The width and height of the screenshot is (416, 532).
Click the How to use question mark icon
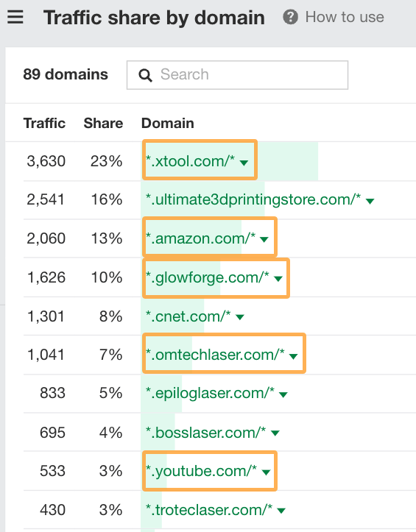pyautogui.click(x=290, y=17)
